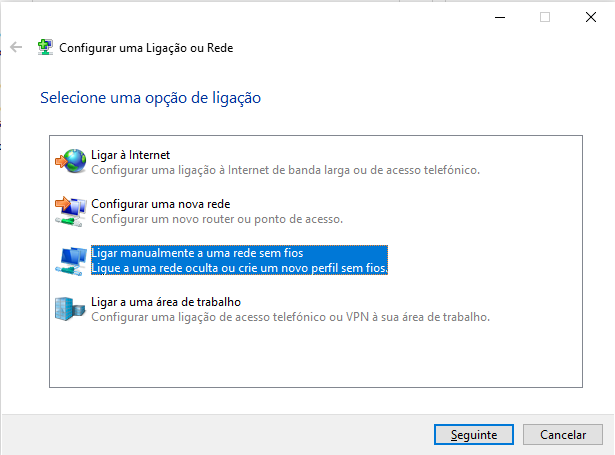Select the Ligar à Internet option title

pos(131,155)
